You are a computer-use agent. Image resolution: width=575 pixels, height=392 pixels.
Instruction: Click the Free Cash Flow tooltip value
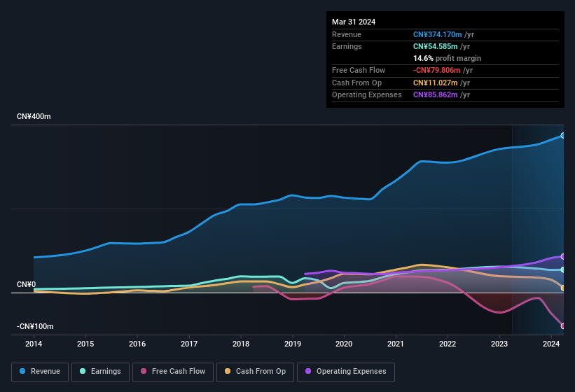click(437, 70)
